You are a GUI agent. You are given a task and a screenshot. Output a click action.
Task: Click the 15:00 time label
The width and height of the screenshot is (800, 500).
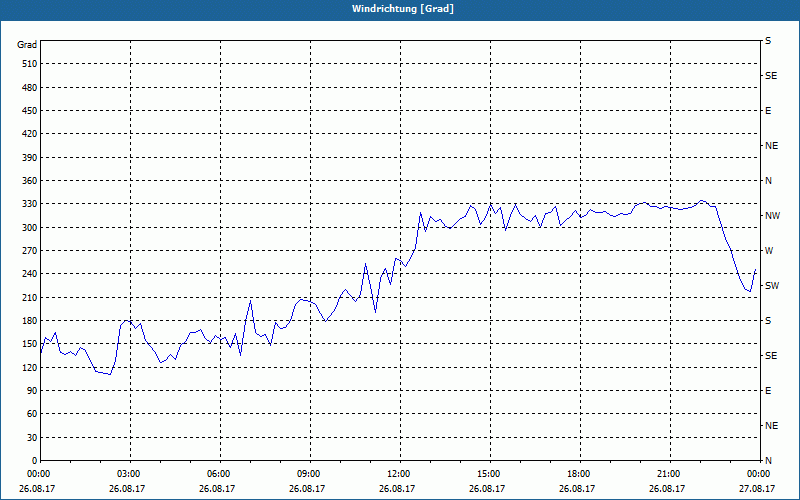coord(489,474)
